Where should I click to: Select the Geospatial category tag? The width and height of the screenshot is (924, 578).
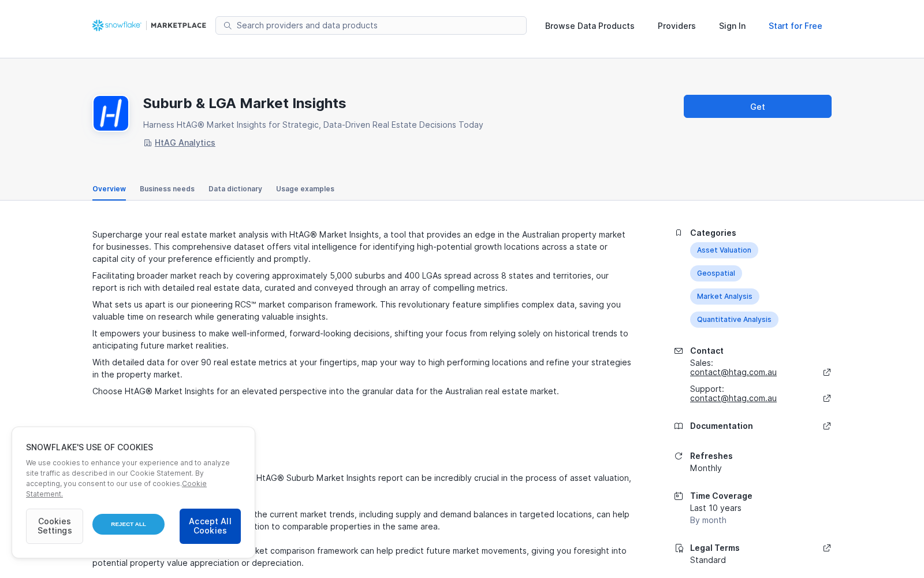(x=716, y=273)
